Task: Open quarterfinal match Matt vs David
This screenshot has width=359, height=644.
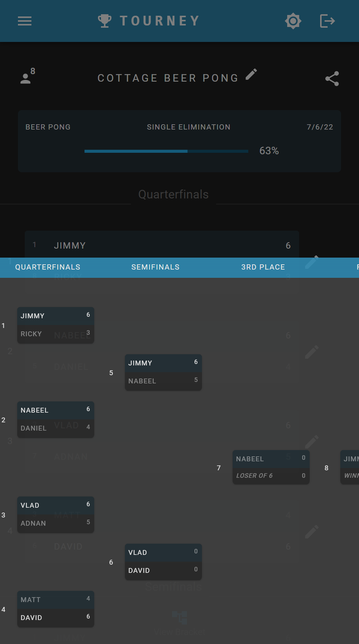Action: point(56,609)
